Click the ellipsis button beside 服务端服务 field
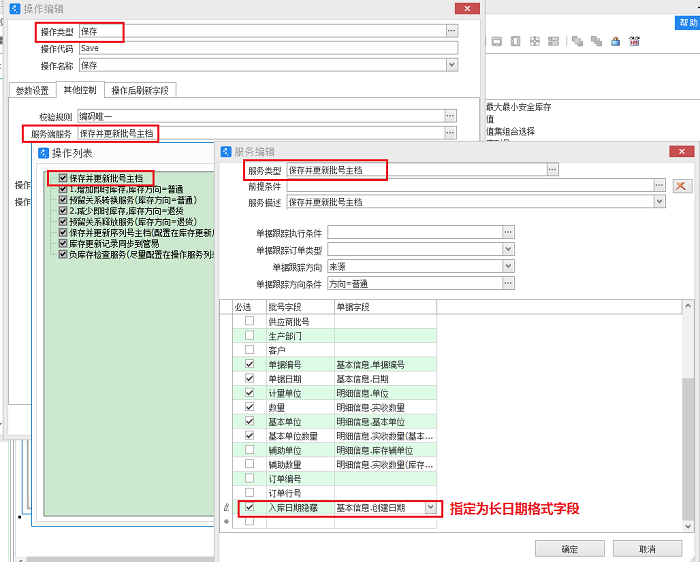The height and width of the screenshot is (562, 700). 451,133
